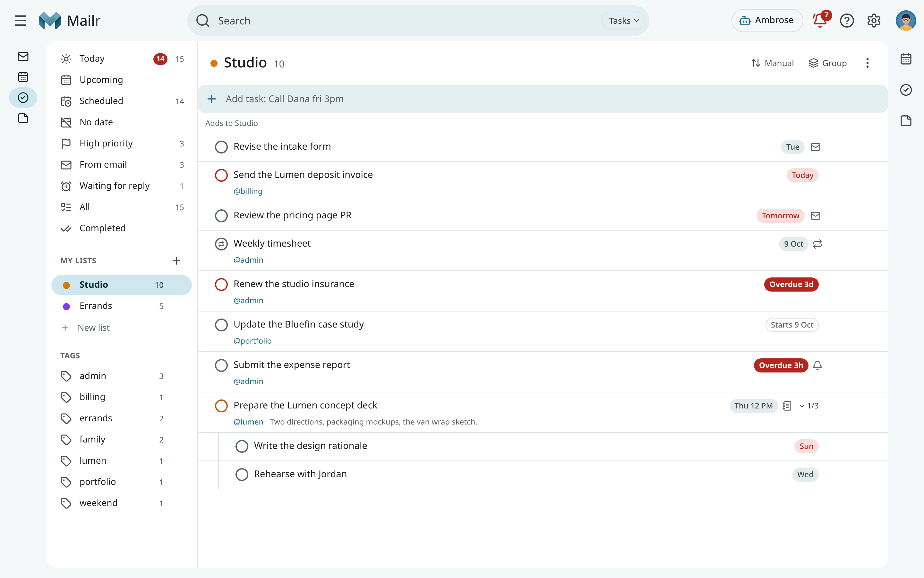Open the settings gear
This screenshot has width=924, height=578.
tap(874, 21)
